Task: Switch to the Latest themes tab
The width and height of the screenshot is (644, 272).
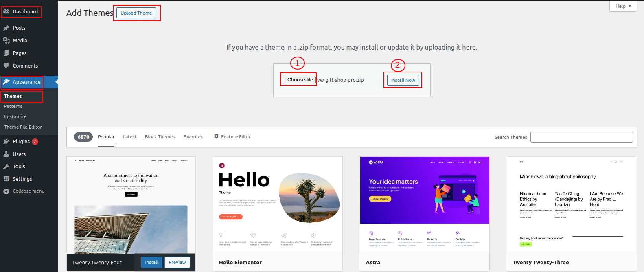Action: click(129, 137)
